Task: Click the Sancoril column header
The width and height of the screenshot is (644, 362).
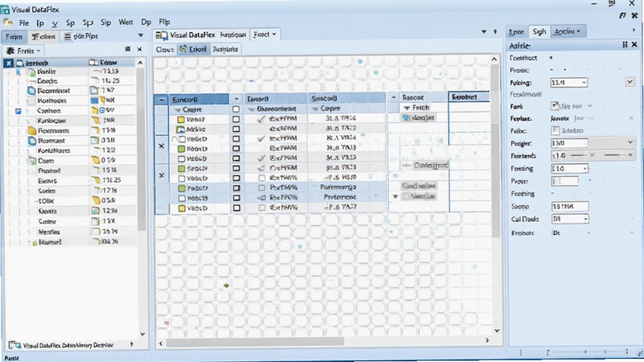Action: click(x=199, y=99)
